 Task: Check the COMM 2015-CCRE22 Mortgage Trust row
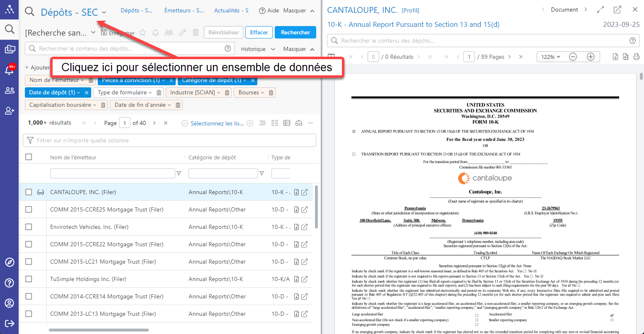[x=29, y=244]
